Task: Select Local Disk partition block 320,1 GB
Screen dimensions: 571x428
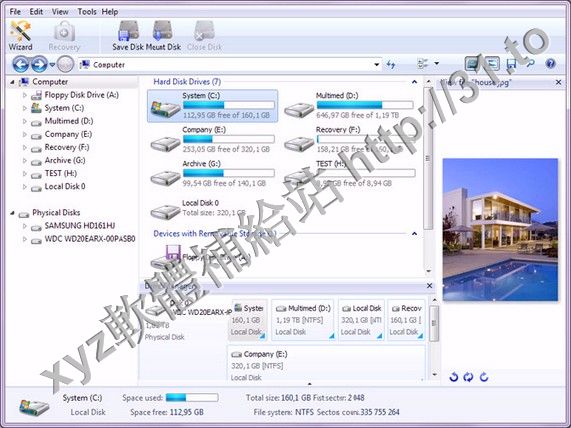Action: (x=361, y=320)
